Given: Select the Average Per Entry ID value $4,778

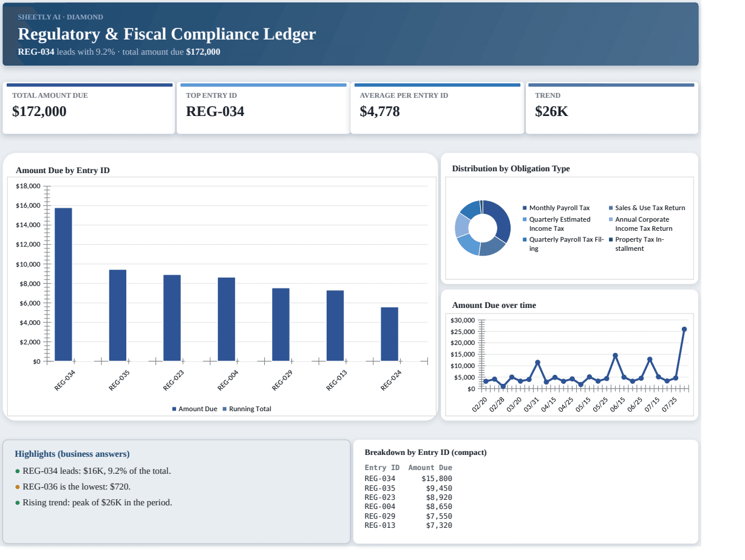Looking at the screenshot, I should click(379, 111).
